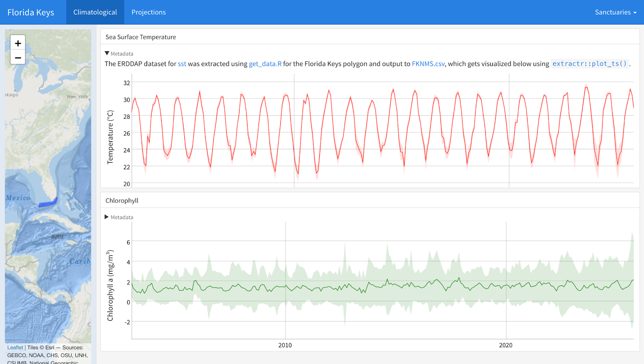
Task: Zoom out on the map
Action: [18, 58]
